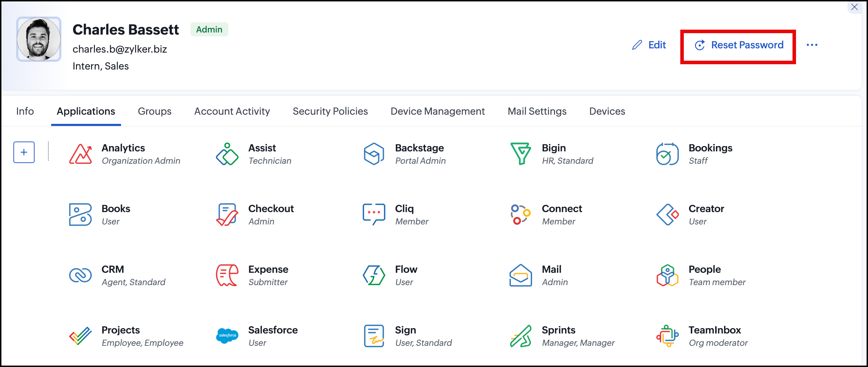This screenshot has height=367, width=868.
Task: Click the Flow application name
Action: [406, 269]
